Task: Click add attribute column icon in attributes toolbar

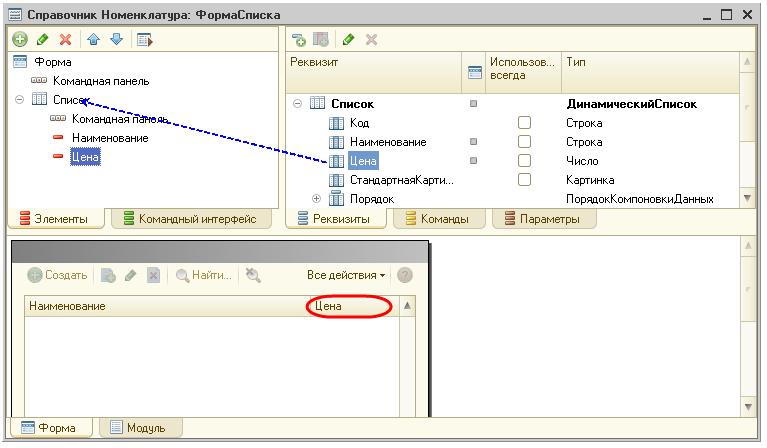Action: [321, 40]
